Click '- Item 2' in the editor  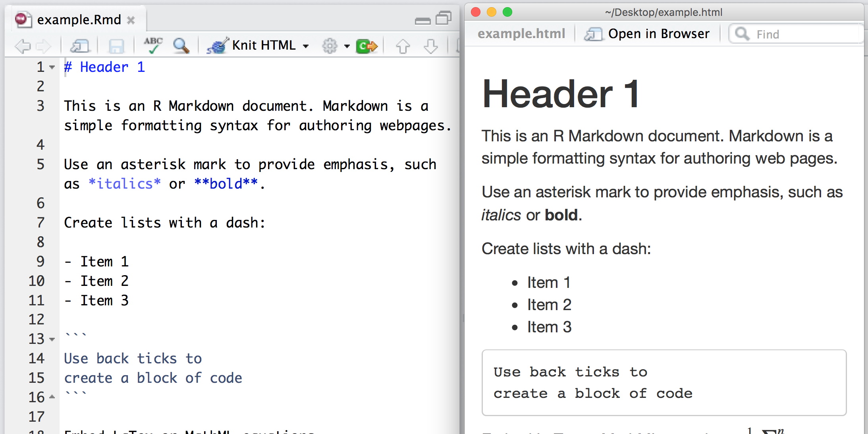pos(96,281)
